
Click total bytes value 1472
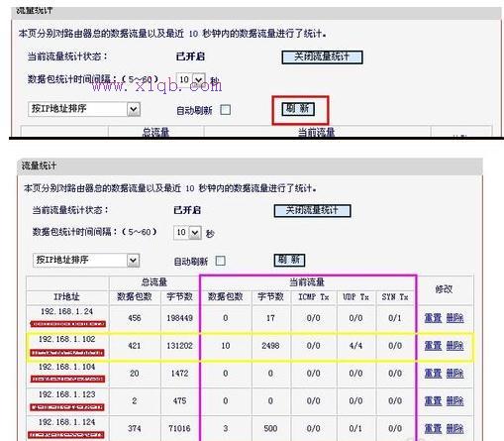pyautogui.click(x=179, y=374)
